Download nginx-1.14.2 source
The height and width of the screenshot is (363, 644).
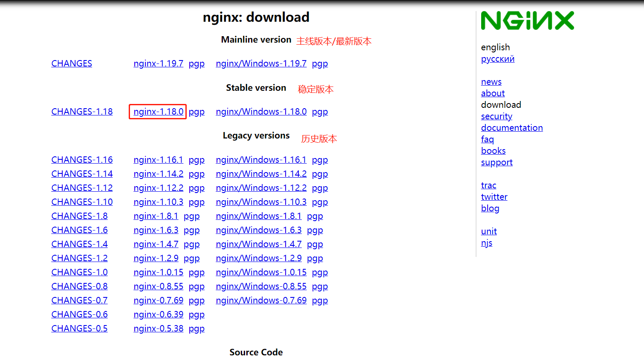point(159,174)
